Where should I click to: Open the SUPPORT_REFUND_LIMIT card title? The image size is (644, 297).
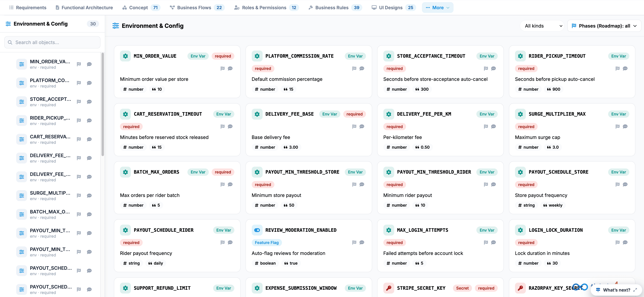coord(162,288)
